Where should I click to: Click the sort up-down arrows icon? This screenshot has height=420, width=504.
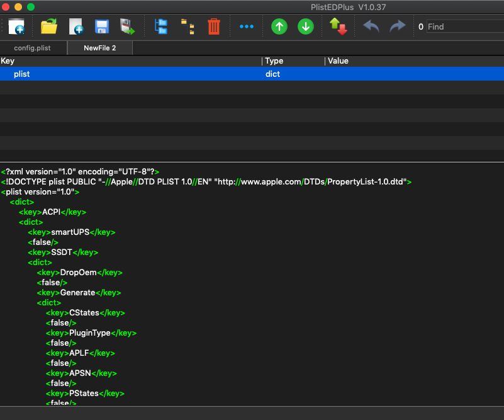point(339,26)
